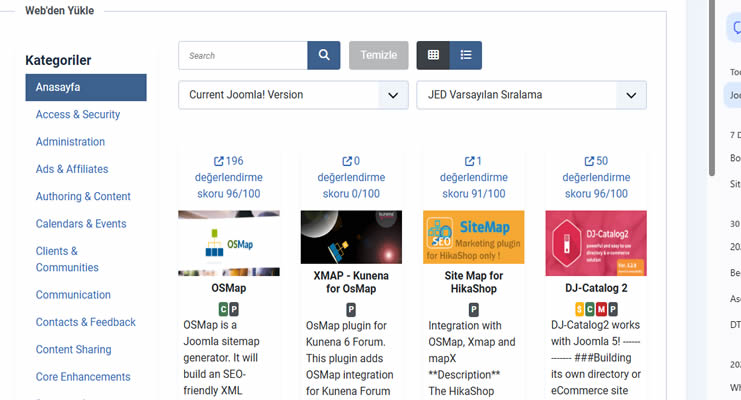The width and height of the screenshot is (741, 400).
Task: Click the SiteMap HikaShop orange thumbnail
Action: (x=474, y=237)
